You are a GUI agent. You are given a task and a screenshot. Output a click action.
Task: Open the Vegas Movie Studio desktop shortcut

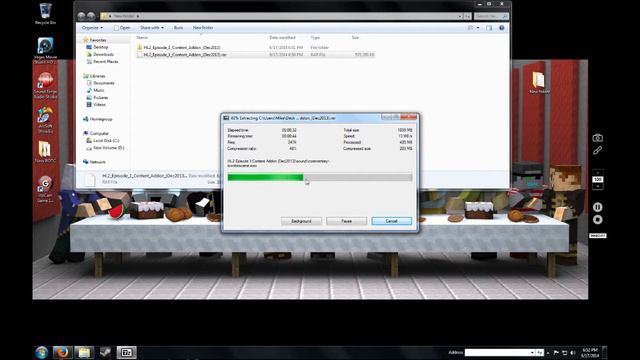click(45, 50)
